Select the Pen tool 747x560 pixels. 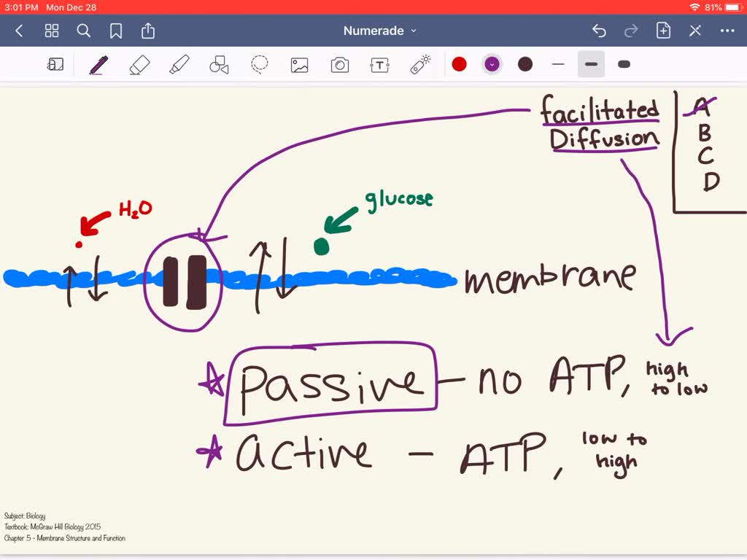click(x=98, y=64)
